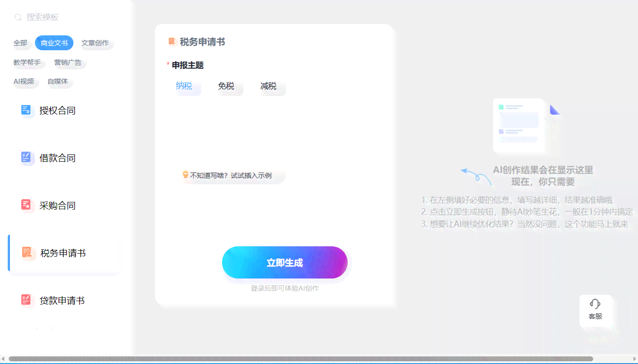Switch to the 教学帮手 category
Viewport: 638px width, 364px height.
coord(27,62)
